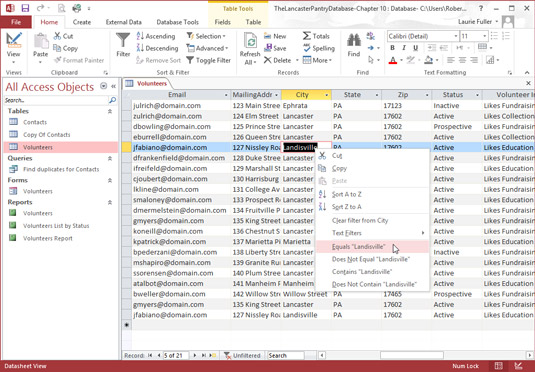Switch to the External Data tab
Screen dimensions: 535x372
124,22
